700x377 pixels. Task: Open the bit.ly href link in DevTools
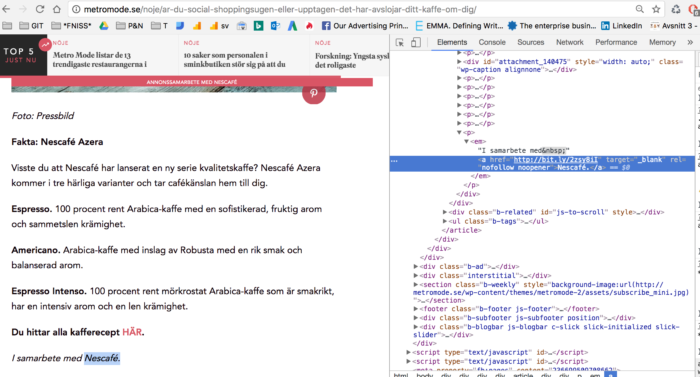tap(555, 159)
